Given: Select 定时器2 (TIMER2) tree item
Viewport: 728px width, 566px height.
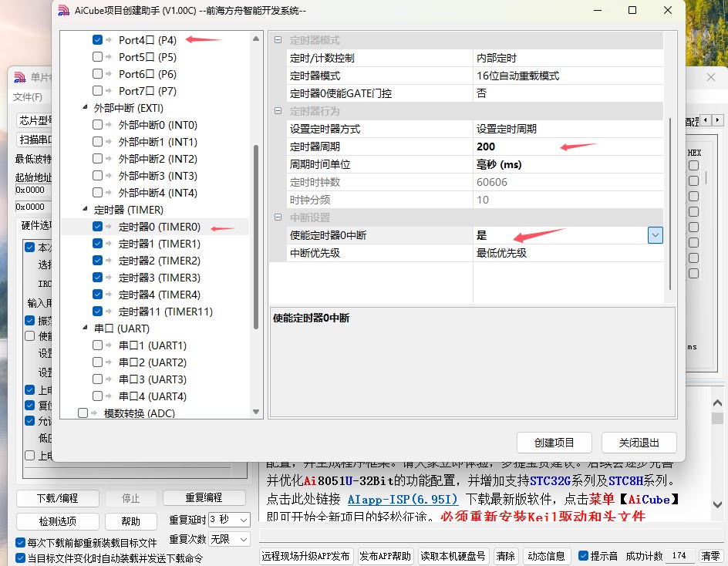Looking at the screenshot, I should (x=159, y=261).
